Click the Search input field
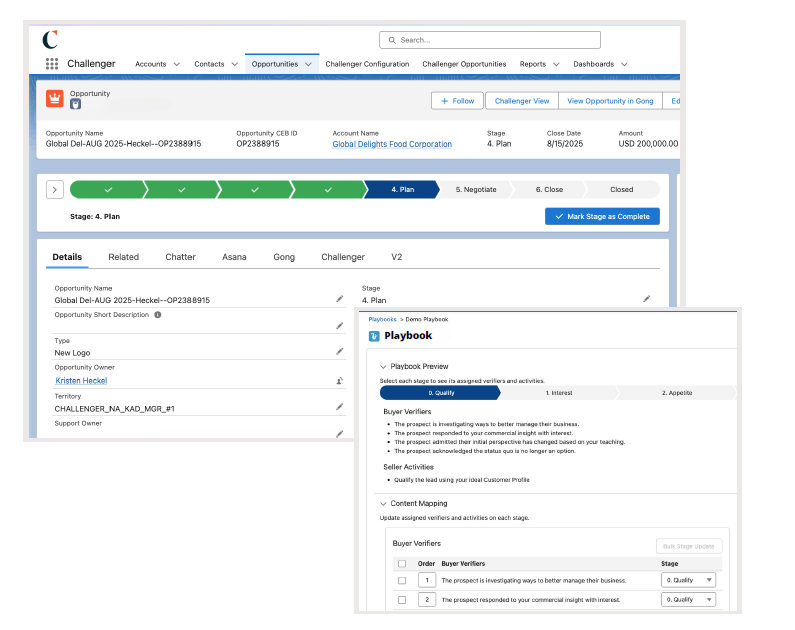 pos(490,40)
